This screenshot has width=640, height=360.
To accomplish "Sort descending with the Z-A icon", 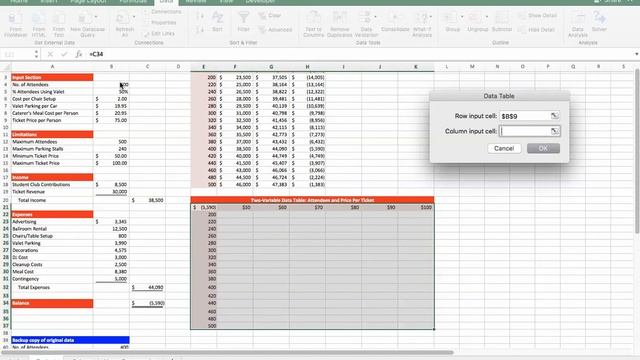I will coord(200,30).
